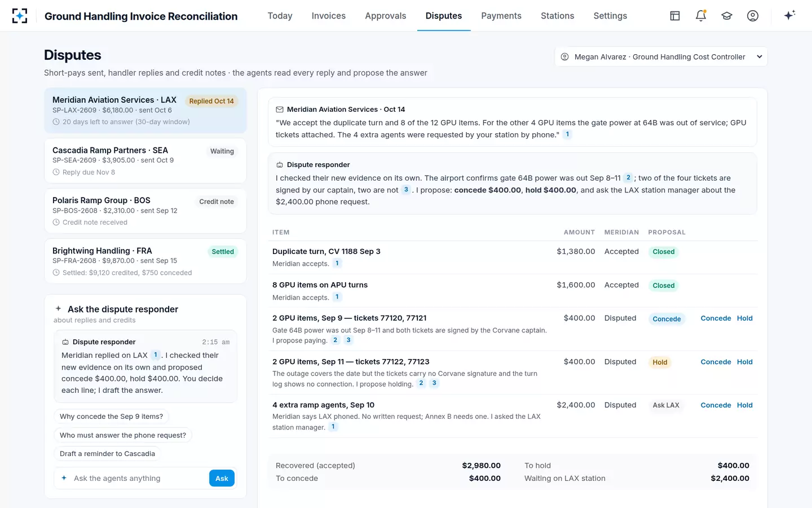Open the Payments tab
This screenshot has width=812, height=508.
(x=501, y=16)
